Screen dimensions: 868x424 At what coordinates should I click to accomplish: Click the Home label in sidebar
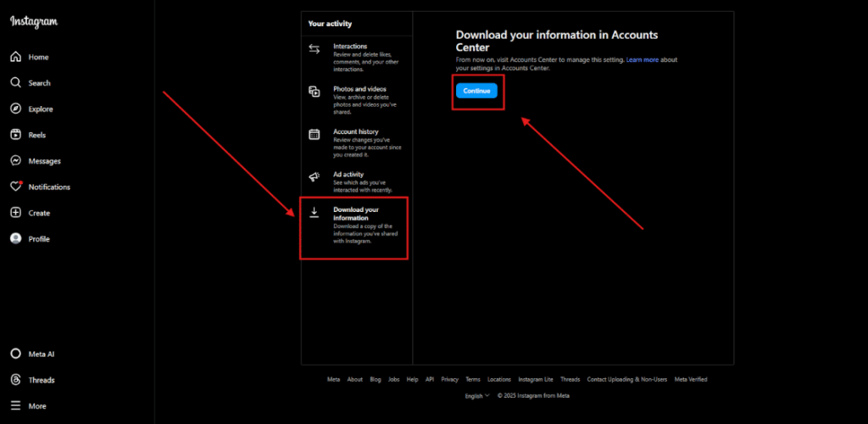click(39, 57)
